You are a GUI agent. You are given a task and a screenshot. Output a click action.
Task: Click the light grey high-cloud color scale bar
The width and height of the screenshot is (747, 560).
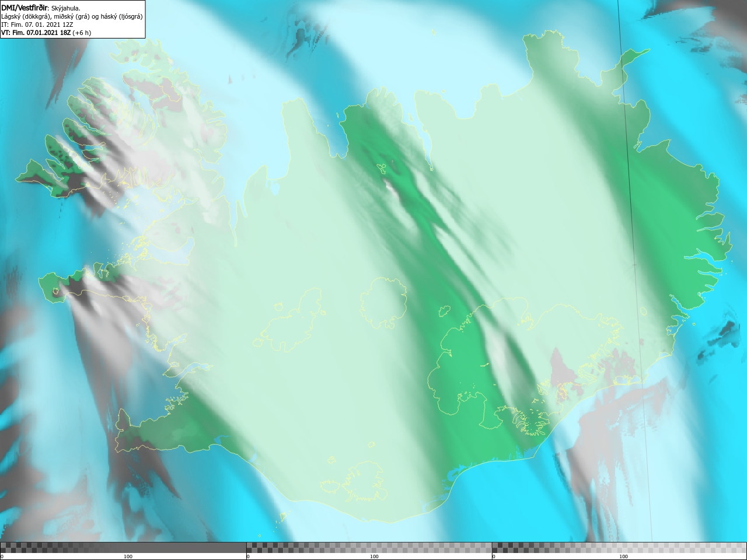click(619, 547)
